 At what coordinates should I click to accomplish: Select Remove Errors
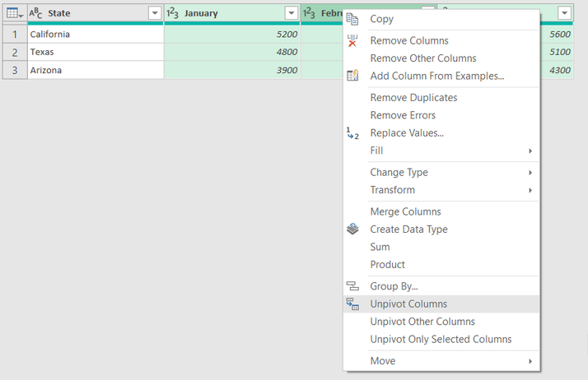pos(441,115)
